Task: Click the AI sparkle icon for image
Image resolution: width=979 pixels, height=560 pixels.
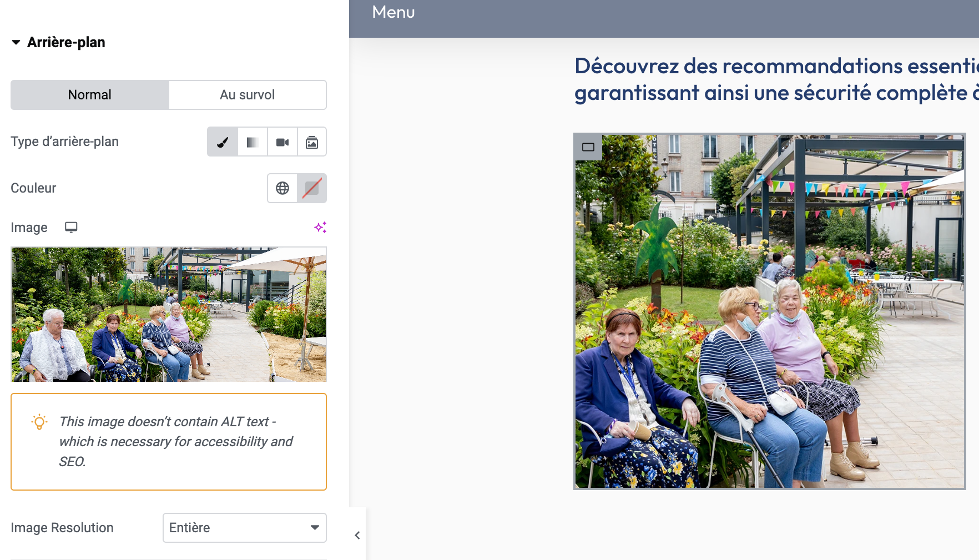Action: [x=320, y=227]
